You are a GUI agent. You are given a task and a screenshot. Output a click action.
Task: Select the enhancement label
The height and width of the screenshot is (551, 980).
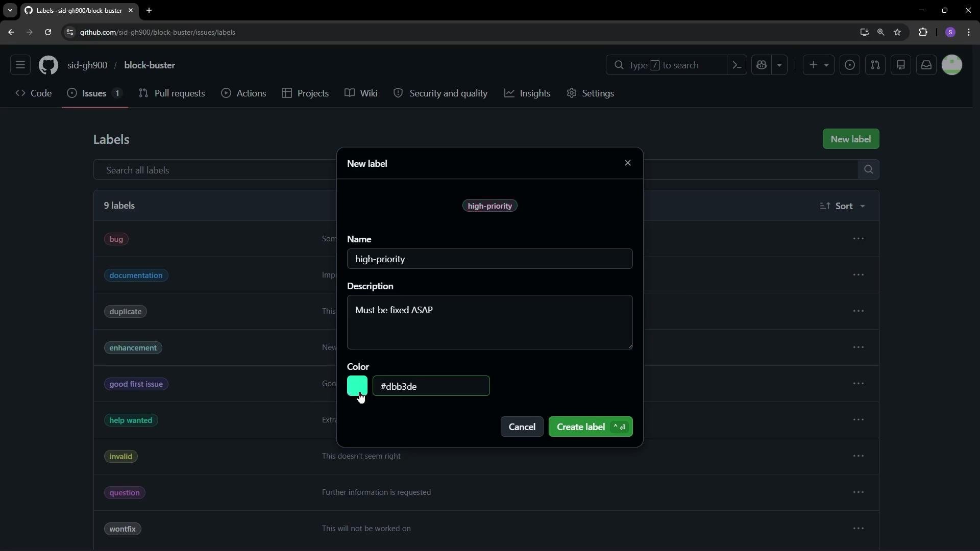click(x=133, y=348)
